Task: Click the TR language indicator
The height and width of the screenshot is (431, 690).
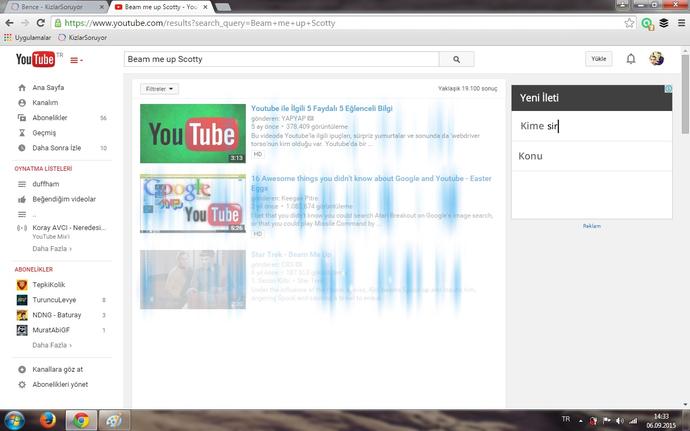Action: (x=565, y=419)
